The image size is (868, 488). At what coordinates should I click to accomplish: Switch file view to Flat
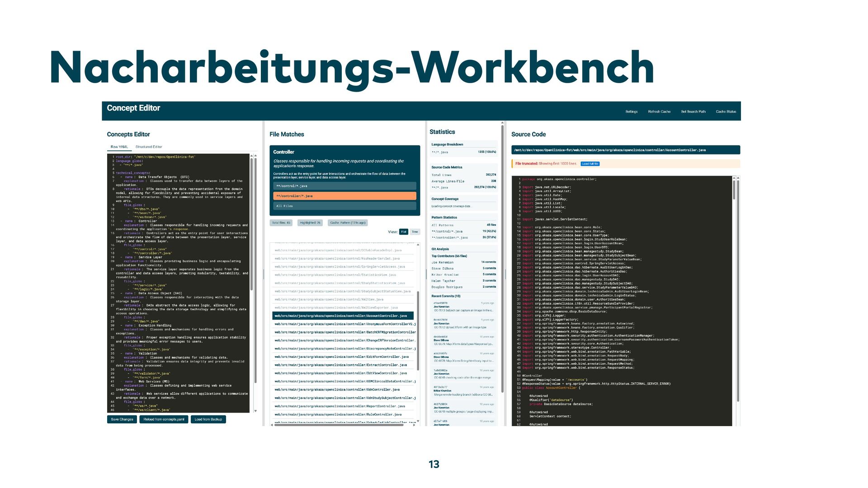click(x=404, y=232)
